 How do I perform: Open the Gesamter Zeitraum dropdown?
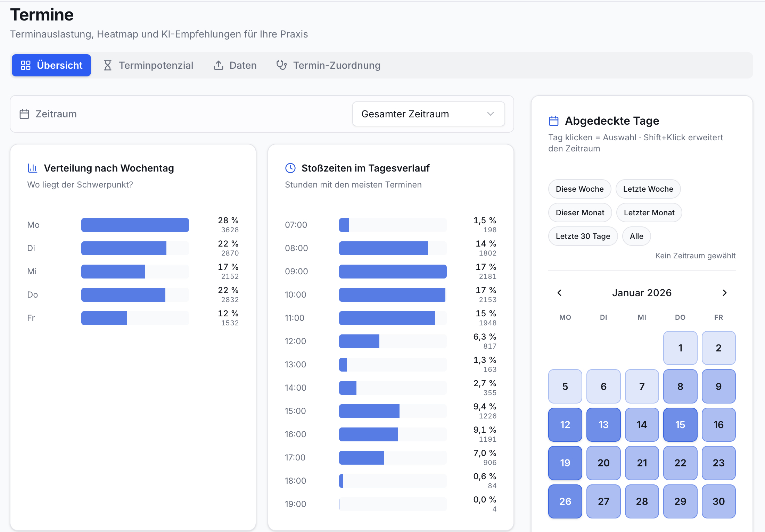[x=428, y=114]
